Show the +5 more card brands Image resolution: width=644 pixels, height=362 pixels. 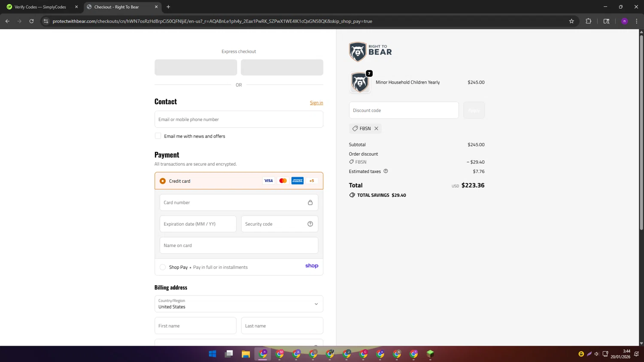(x=312, y=181)
